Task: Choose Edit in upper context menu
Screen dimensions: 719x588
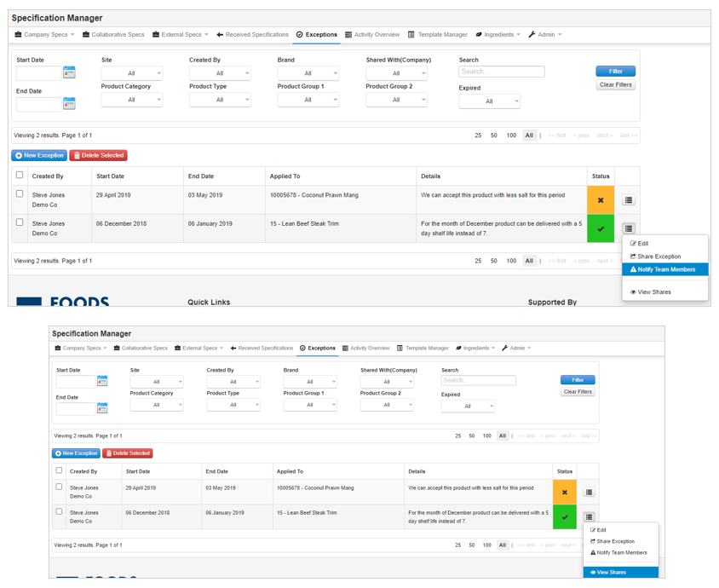Action: tap(664, 244)
